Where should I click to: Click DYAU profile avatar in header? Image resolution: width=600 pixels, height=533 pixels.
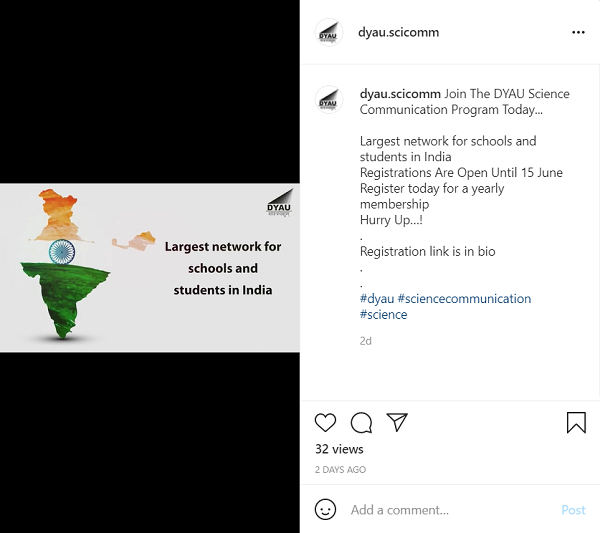click(x=328, y=33)
